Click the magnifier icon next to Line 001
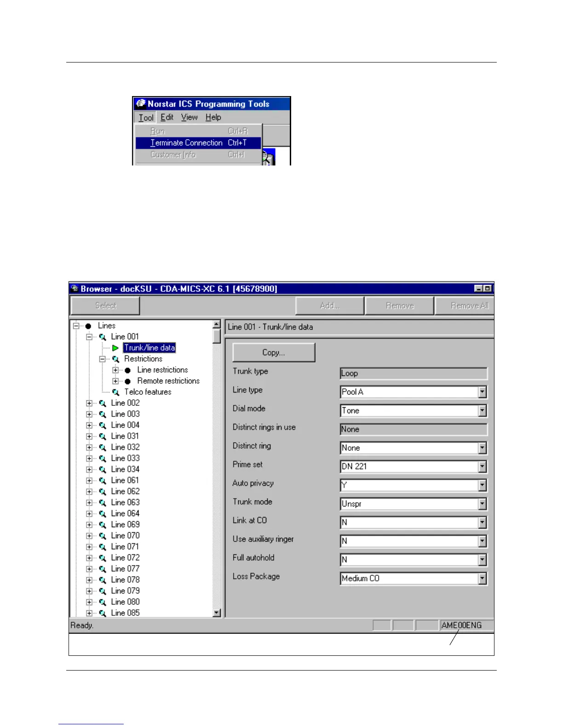Image resolution: width=563 pixels, height=728 pixels. coord(103,337)
